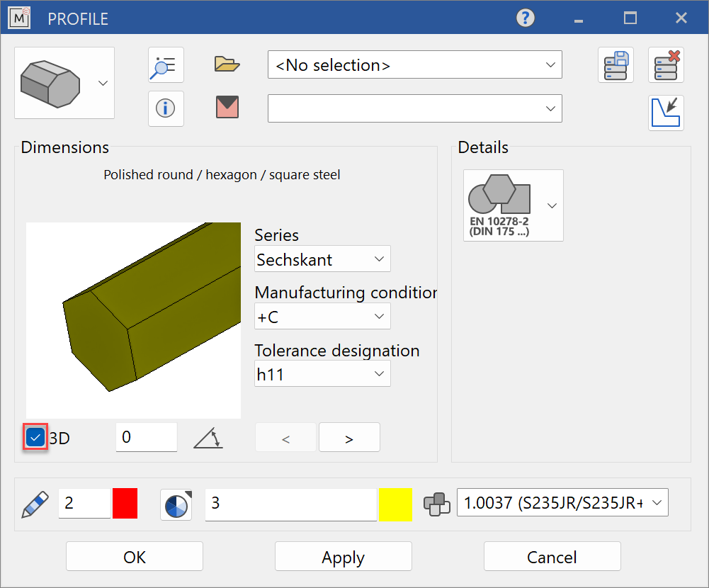Open the help question mark icon
The width and height of the screenshot is (709, 588).
pos(525,18)
